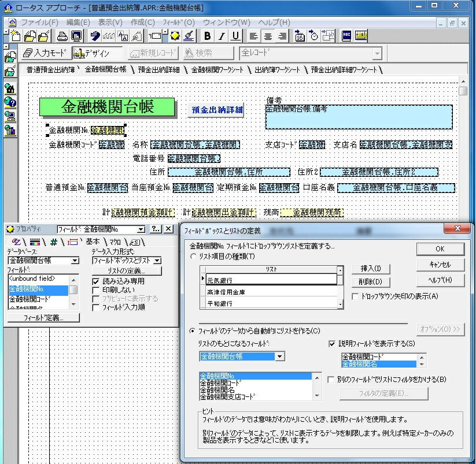The image size is (476, 464).
Task: Open the number format # tab
Action: click(54, 242)
